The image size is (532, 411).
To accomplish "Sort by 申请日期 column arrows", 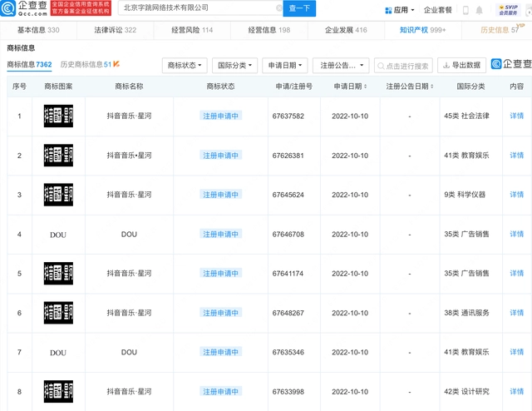I will point(366,87).
